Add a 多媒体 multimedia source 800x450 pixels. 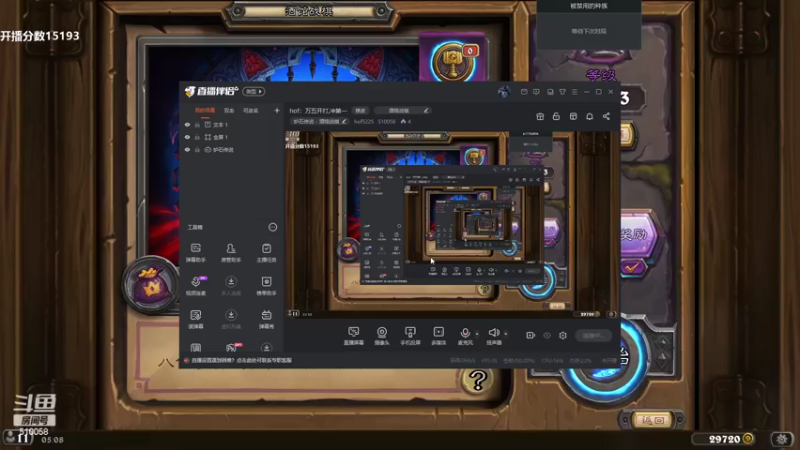tap(439, 336)
